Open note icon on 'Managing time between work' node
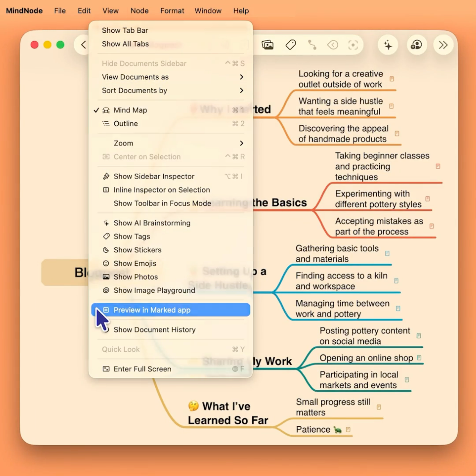The height and width of the screenshot is (476, 476). 398,309
